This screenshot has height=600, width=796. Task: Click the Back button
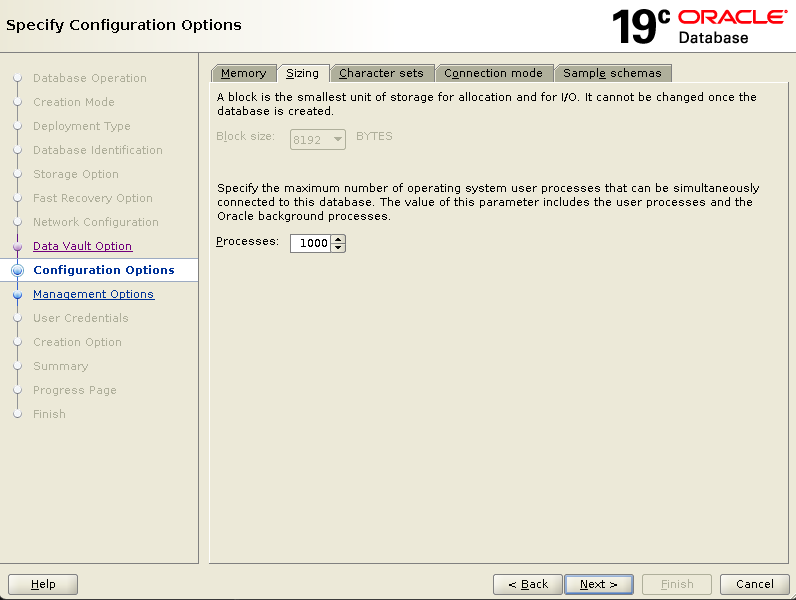tap(528, 584)
